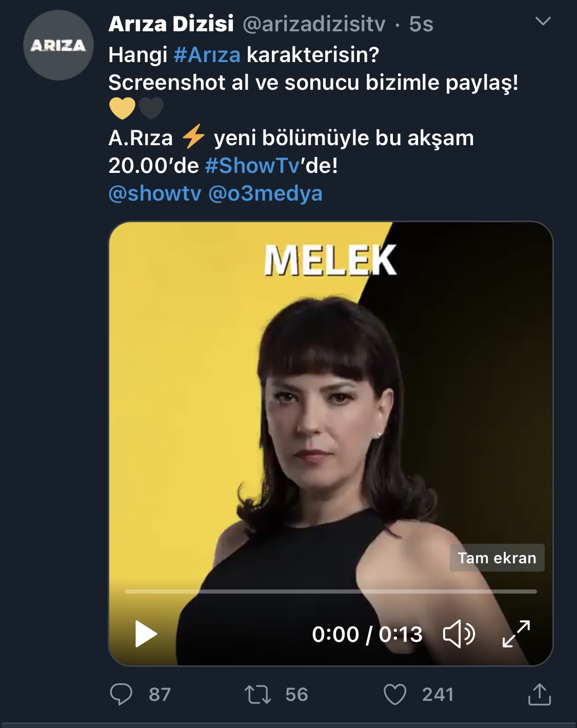This screenshot has height=728, width=577.
Task: Like the tweet with the heart icon
Action: 395,694
